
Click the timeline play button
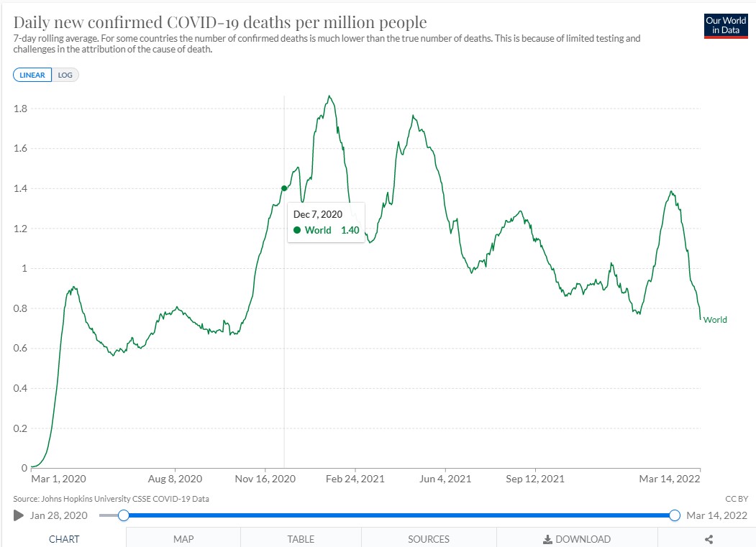click(x=19, y=515)
